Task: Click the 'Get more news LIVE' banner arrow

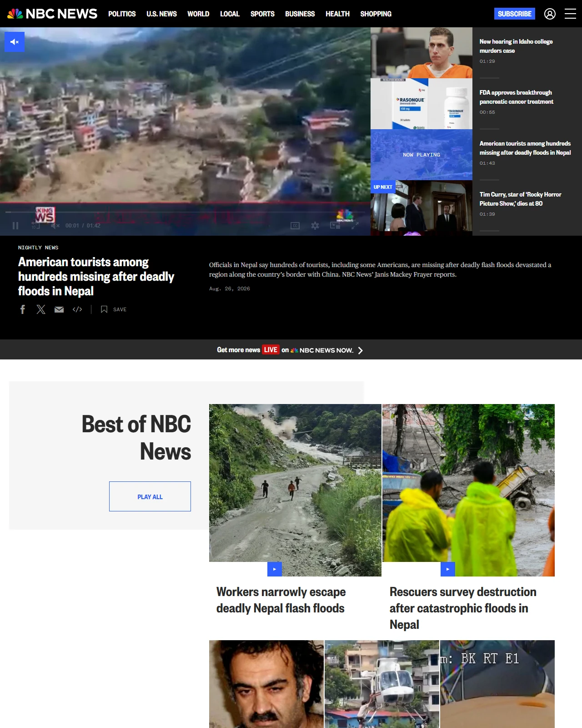Action: 360,350
